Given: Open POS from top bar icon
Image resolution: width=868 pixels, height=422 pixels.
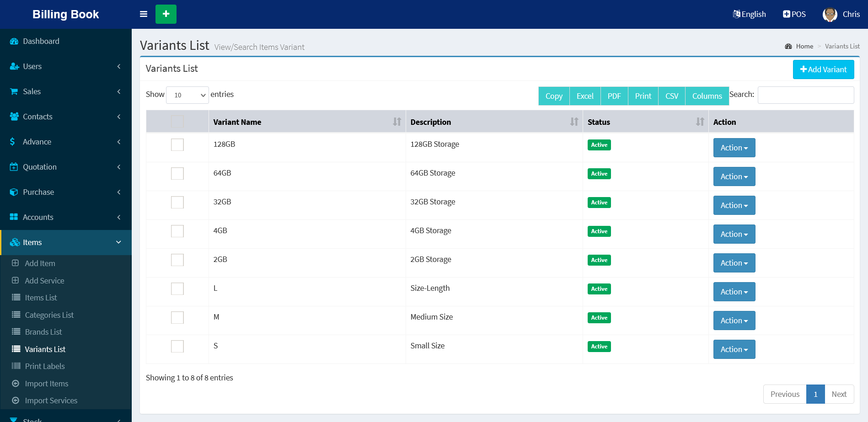Looking at the screenshot, I should 787,14.
